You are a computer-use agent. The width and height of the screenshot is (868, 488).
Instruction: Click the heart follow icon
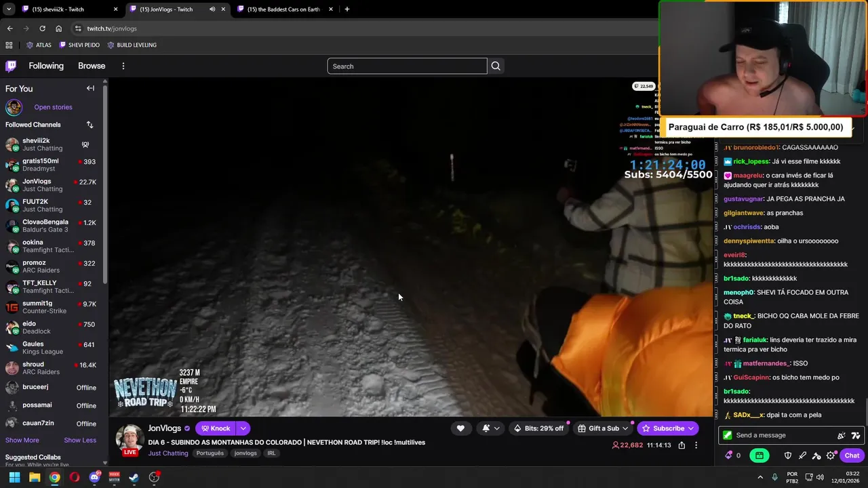[460, 428]
